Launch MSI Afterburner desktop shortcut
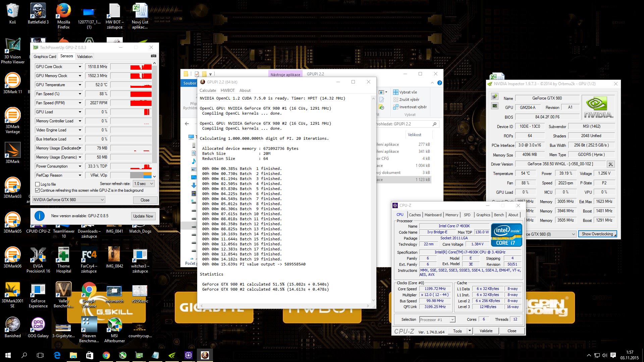The height and width of the screenshot is (362, 644). [x=114, y=329]
